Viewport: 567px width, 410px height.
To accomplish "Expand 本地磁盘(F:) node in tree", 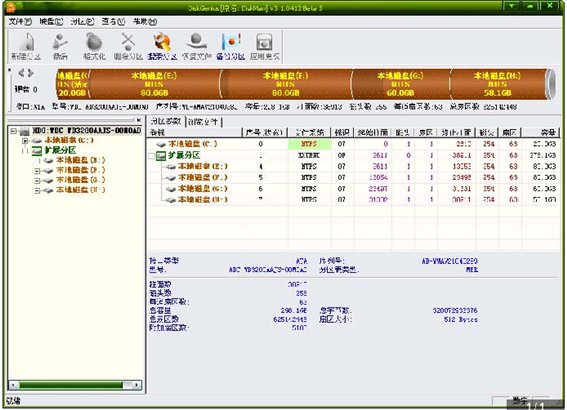I will 37,171.
